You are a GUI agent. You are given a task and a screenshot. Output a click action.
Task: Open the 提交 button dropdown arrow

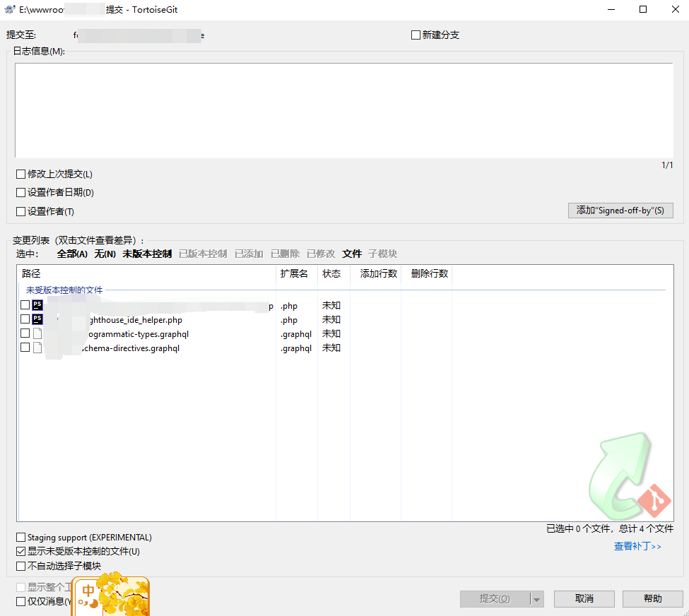(x=537, y=599)
